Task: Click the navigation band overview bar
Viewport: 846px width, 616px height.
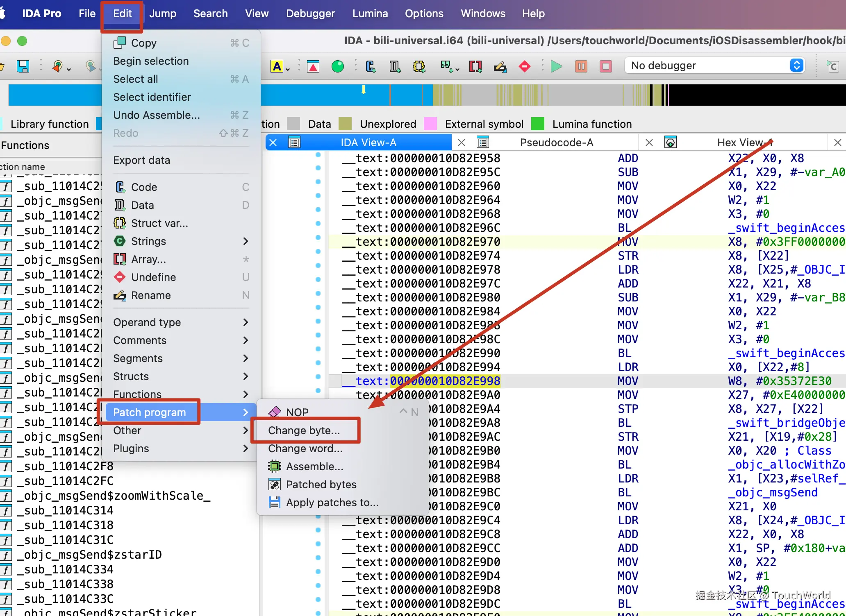Action: pyautogui.click(x=533, y=95)
